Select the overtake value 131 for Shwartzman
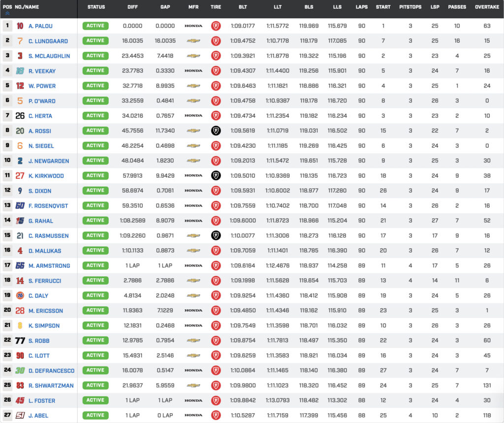 [x=487, y=386]
